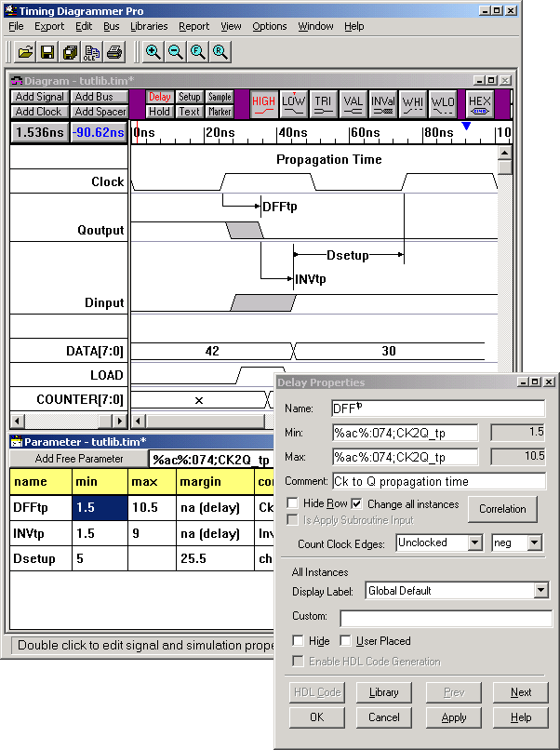
Task: Click the OLE copy toolbar icon
Action: [x=92, y=52]
